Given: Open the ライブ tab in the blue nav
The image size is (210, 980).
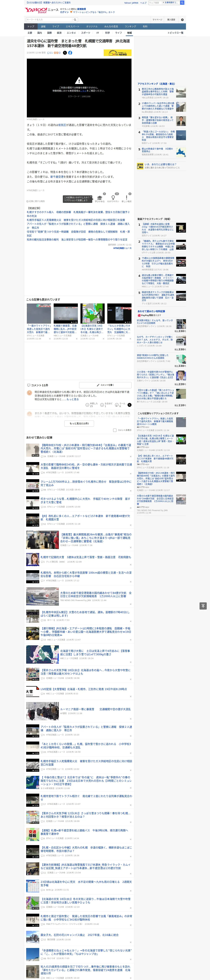Looking at the screenshot, I should 56,27.
